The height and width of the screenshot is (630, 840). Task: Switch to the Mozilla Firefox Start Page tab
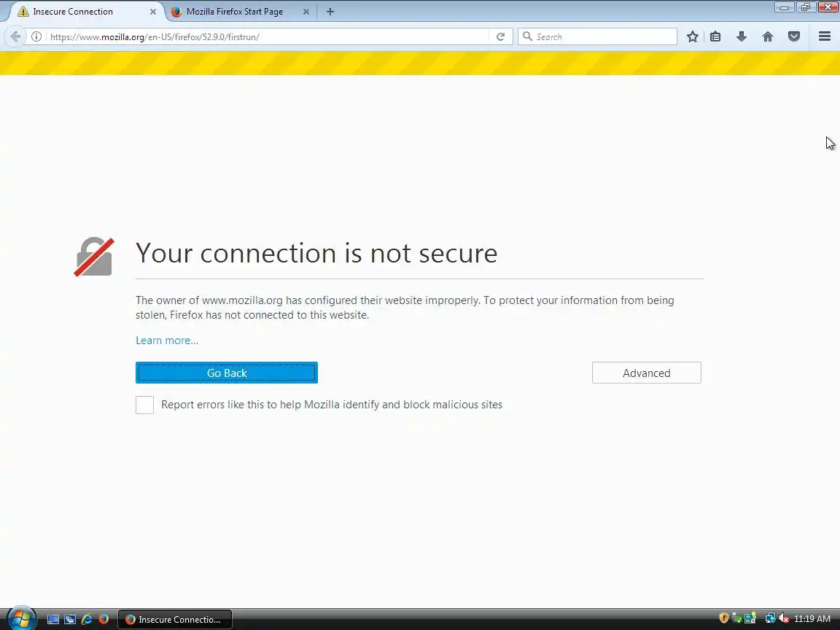pyautogui.click(x=240, y=11)
